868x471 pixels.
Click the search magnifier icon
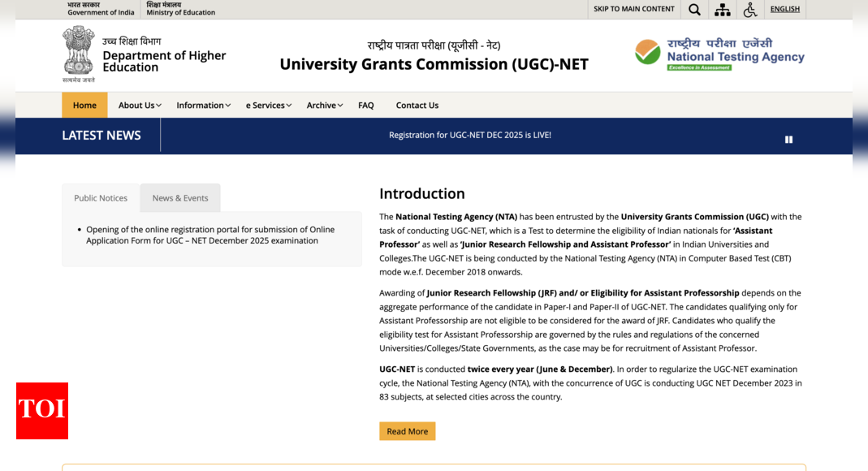coord(694,10)
